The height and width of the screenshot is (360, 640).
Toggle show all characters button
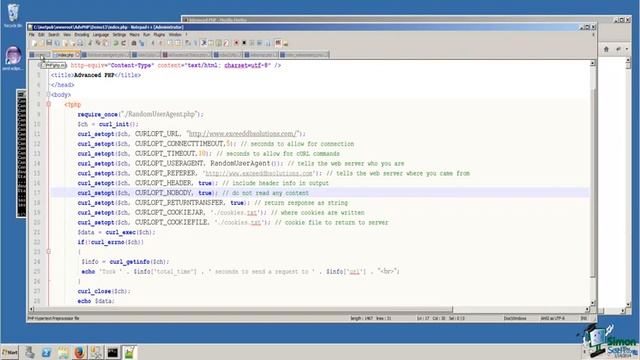pos(196,43)
